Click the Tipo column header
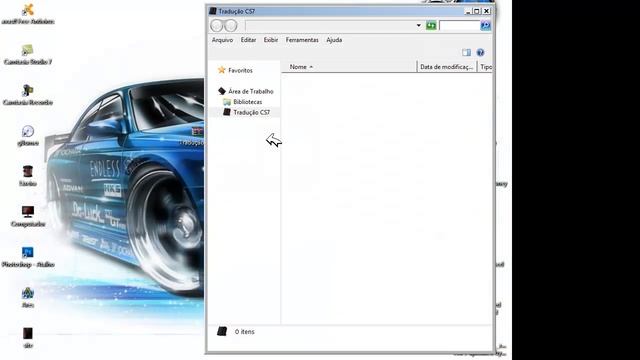This screenshot has height=360, width=640. [x=485, y=67]
